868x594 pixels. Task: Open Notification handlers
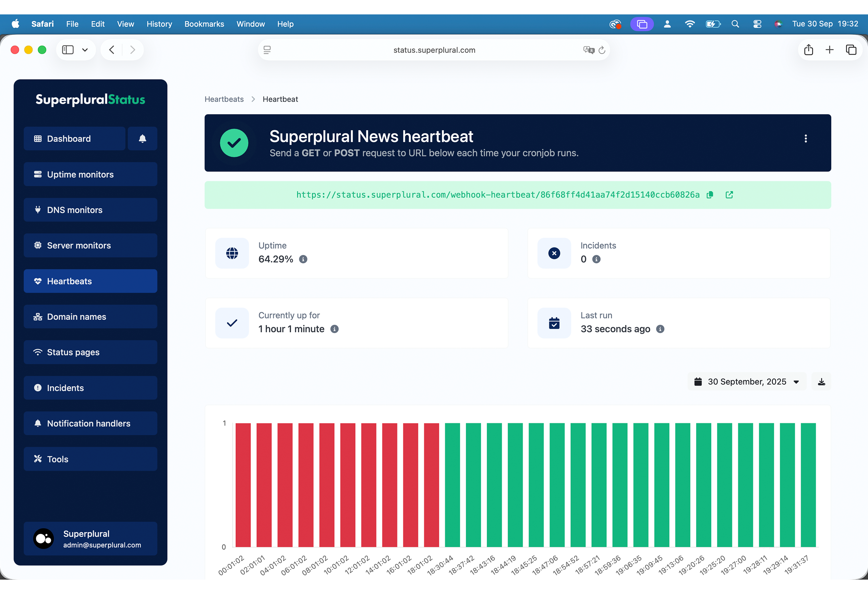(91, 423)
